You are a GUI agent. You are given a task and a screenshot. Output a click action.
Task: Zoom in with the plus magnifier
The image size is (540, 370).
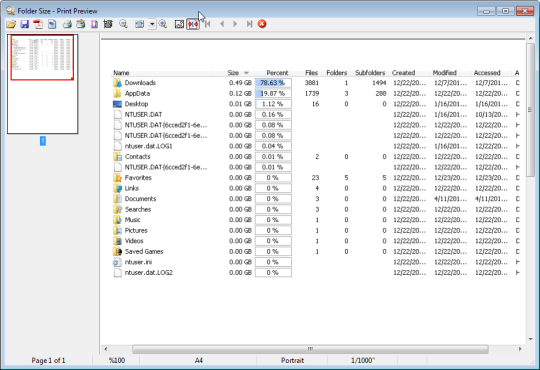coord(163,24)
